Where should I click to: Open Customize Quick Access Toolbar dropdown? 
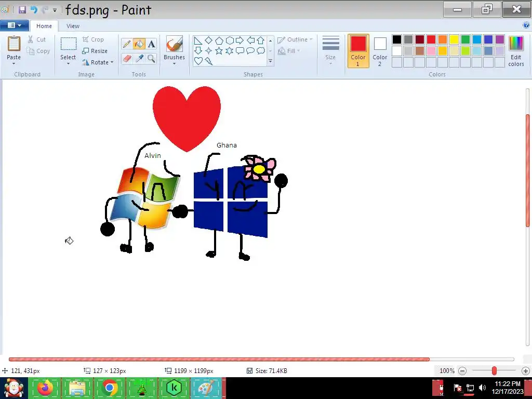click(x=55, y=10)
